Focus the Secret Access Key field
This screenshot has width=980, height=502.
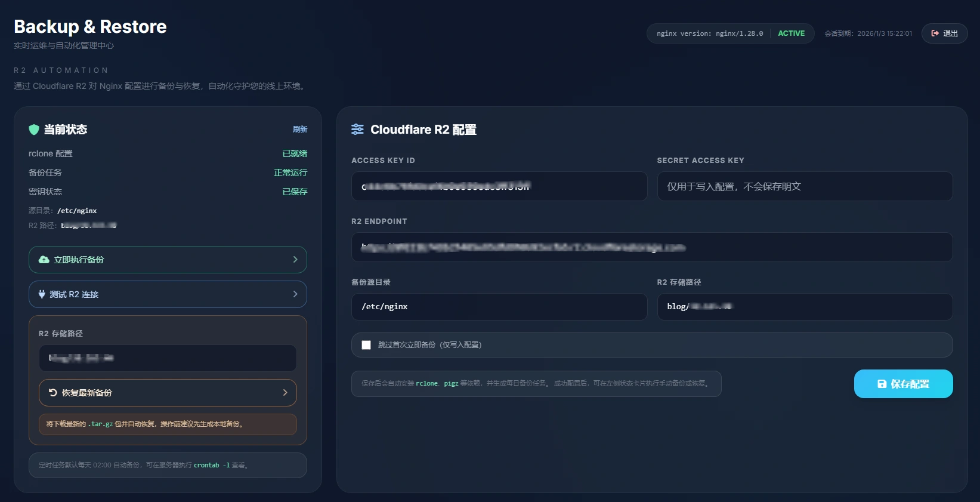tap(804, 186)
